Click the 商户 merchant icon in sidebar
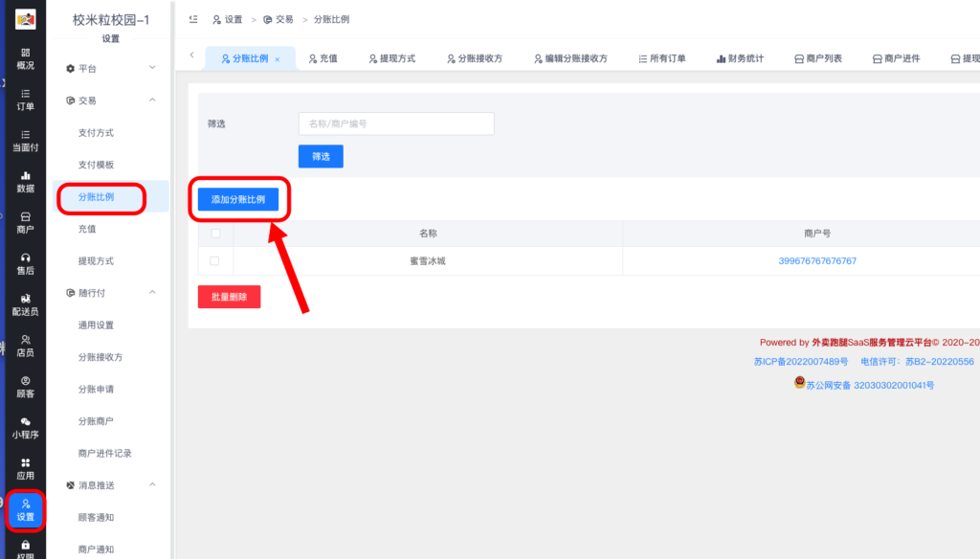980x559 pixels. coord(25,222)
